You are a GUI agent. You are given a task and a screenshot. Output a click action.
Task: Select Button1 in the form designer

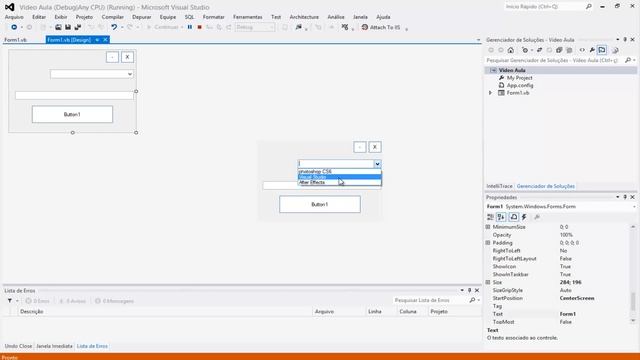72,114
